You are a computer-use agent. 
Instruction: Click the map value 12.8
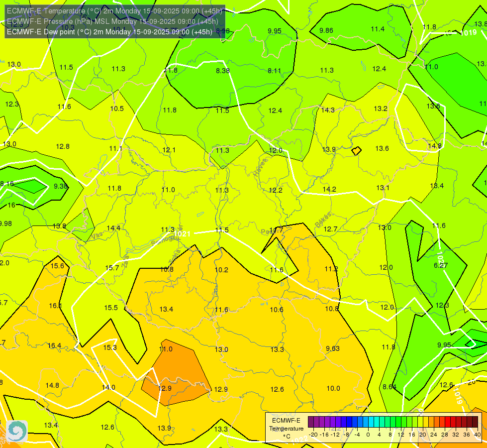(63, 146)
